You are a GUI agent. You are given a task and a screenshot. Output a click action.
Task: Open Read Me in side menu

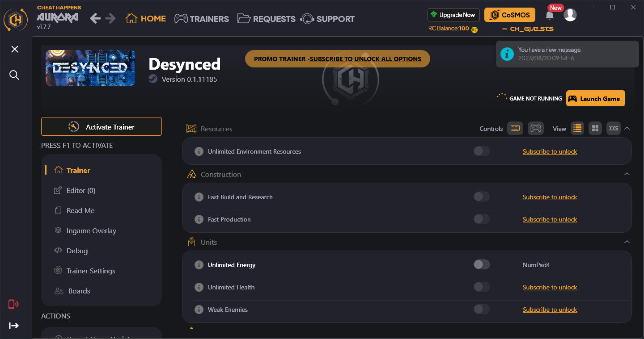(x=74, y=210)
